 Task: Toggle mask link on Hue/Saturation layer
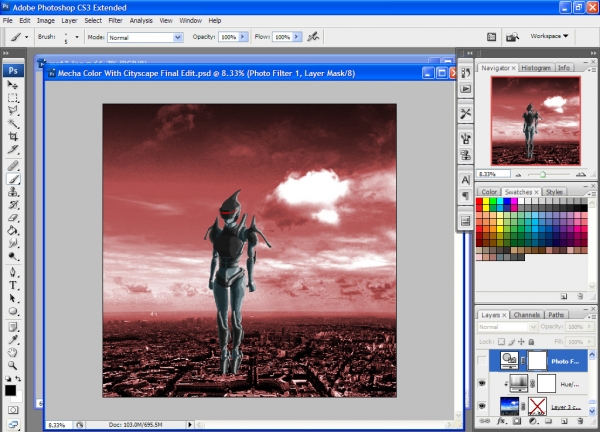pos(532,383)
